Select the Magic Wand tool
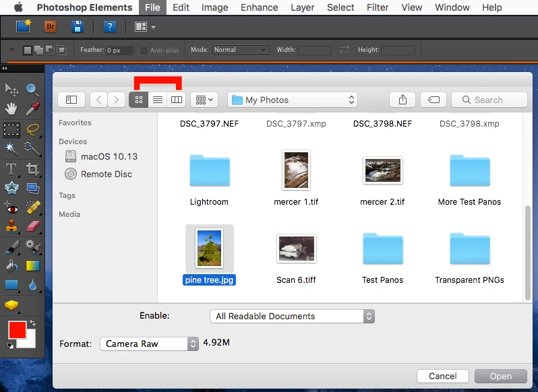 (x=11, y=149)
